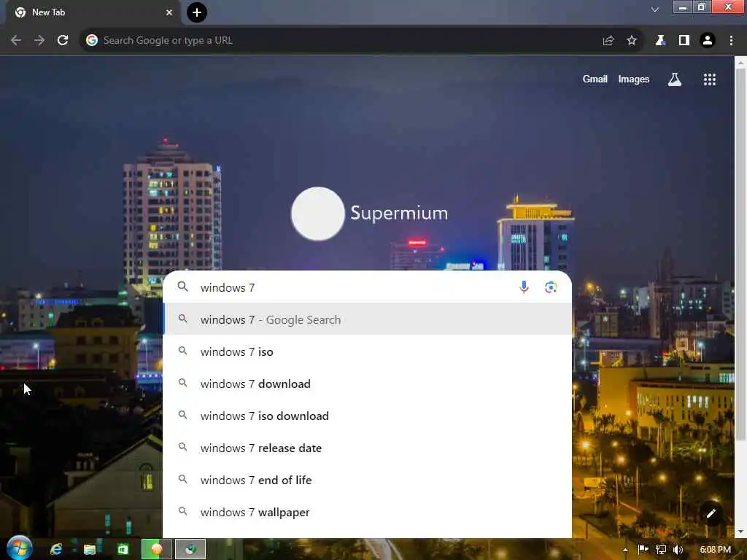Click the browser forward arrow
Screen dimensions: 747x560
pos(39,41)
